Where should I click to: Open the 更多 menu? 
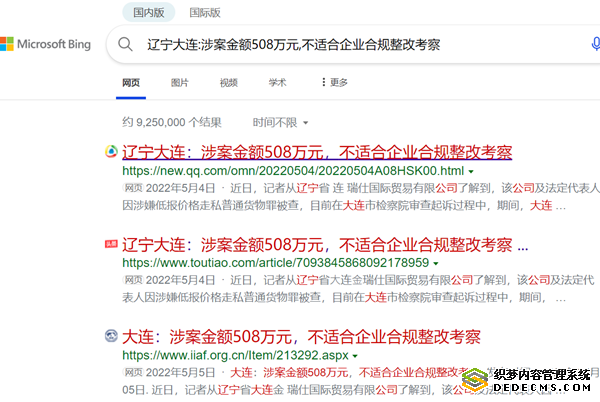coord(334,82)
